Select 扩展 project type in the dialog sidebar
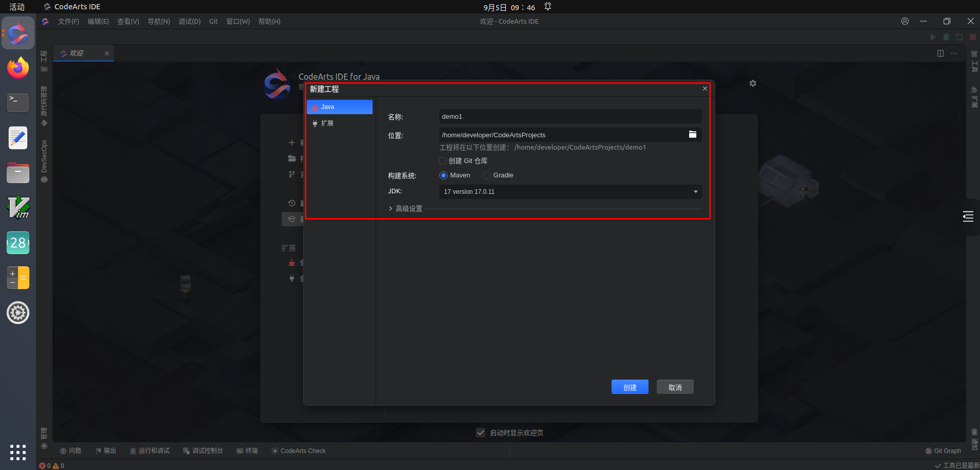The width and height of the screenshot is (980, 470). [x=339, y=123]
